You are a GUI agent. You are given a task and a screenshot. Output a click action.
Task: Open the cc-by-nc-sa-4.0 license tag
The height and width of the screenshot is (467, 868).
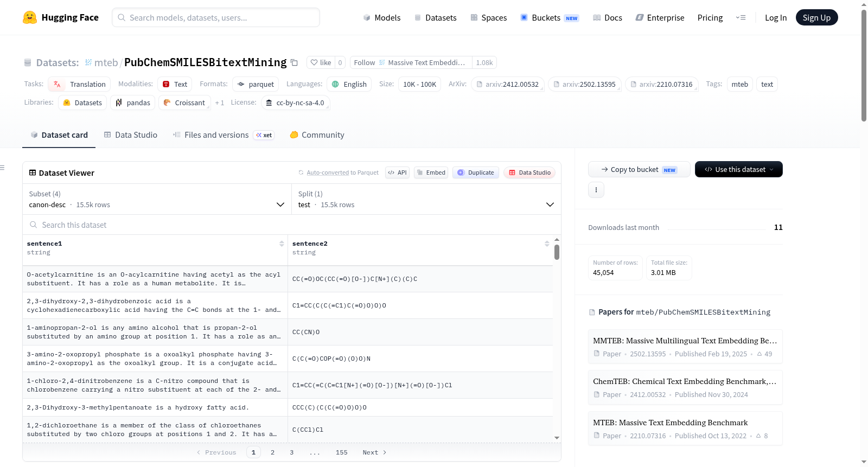(296, 103)
